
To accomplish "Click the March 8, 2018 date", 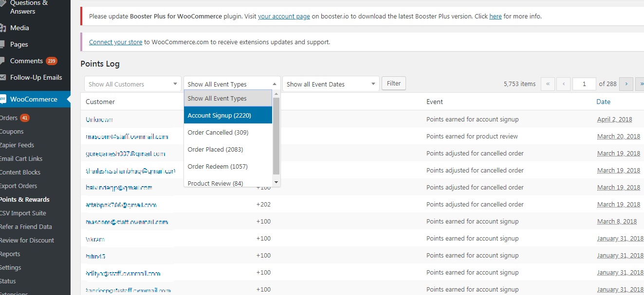I will [x=617, y=221].
